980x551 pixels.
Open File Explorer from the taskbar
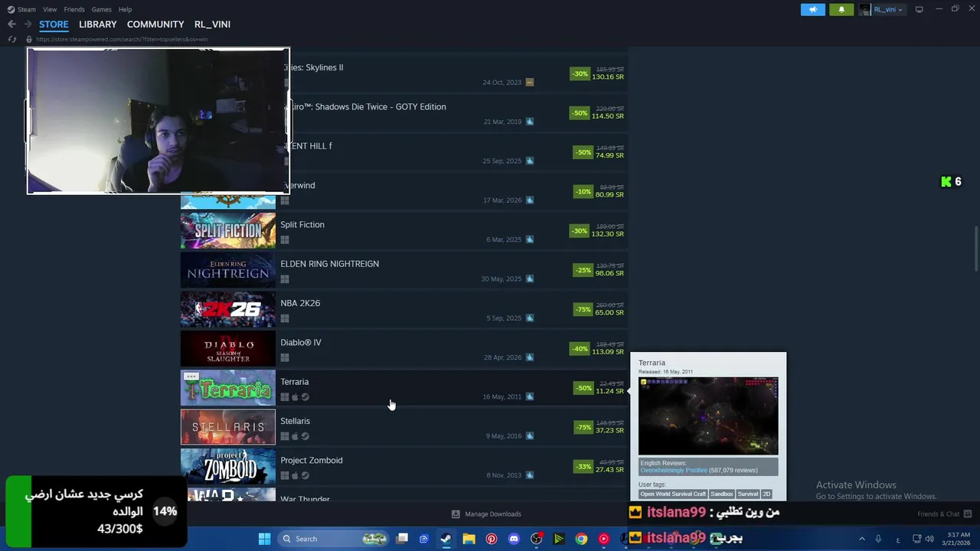[469, 539]
